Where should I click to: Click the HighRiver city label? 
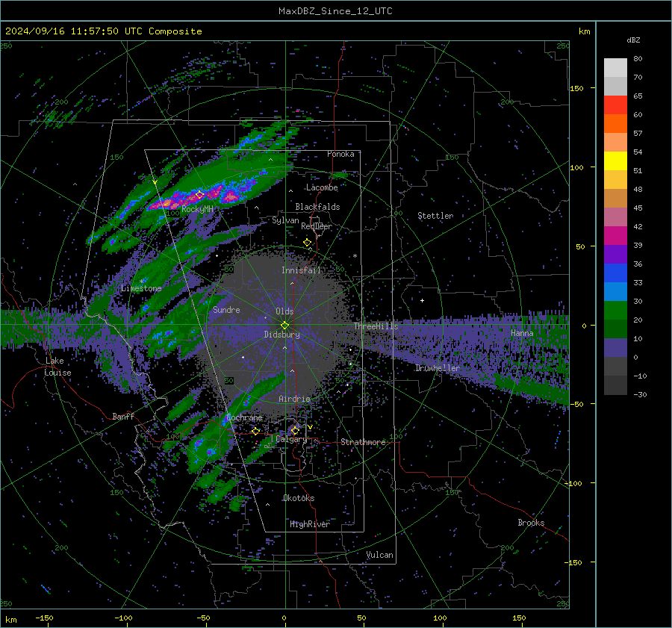click(x=310, y=524)
